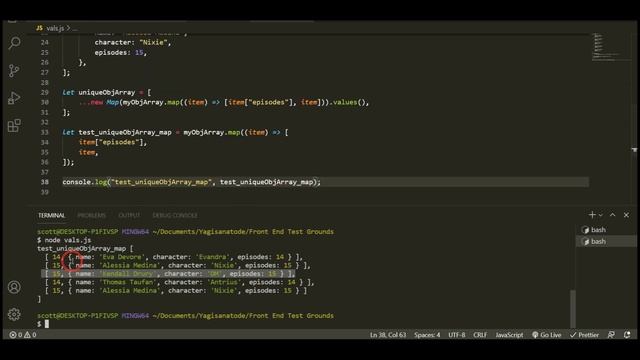Switch to the TERMINAL tab
The width and height of the screenshot is (640, 360).
pos(51,215)
